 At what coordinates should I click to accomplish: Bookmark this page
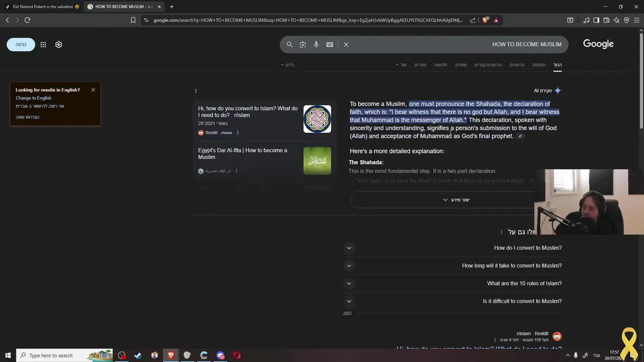coord(133,20)
